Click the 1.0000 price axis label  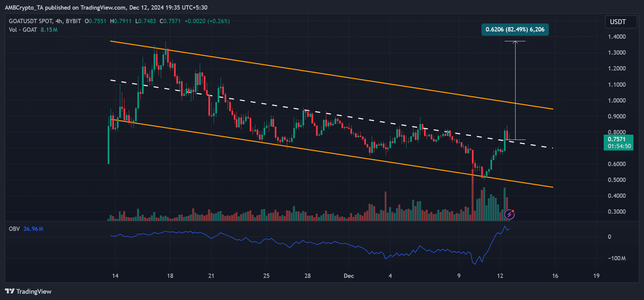tap(617, 101)
